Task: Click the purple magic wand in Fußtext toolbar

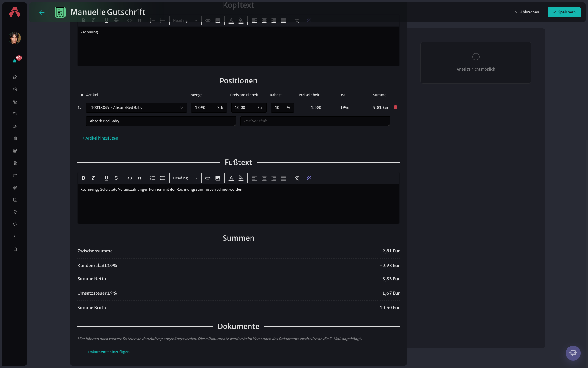Action: tap(309, 178)
